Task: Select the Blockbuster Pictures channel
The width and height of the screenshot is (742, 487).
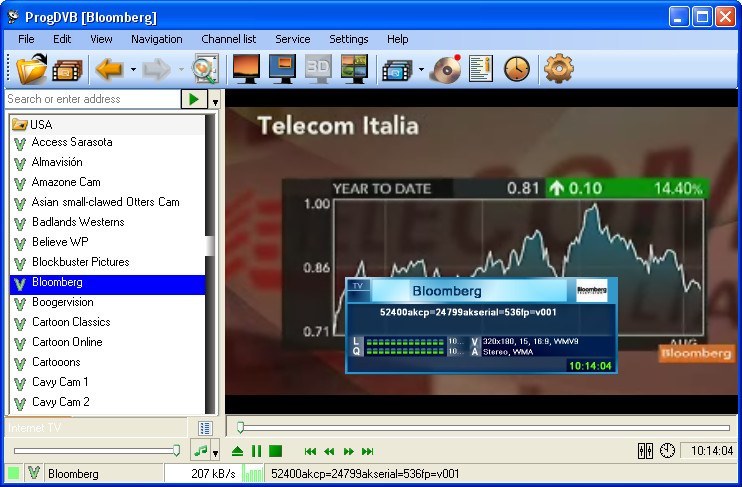Action: tap(107, 262)
